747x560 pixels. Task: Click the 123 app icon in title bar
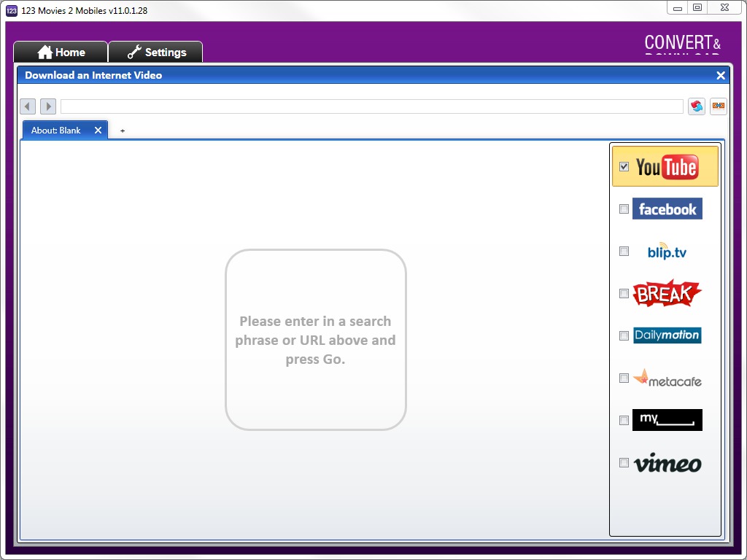click(12, 10)
